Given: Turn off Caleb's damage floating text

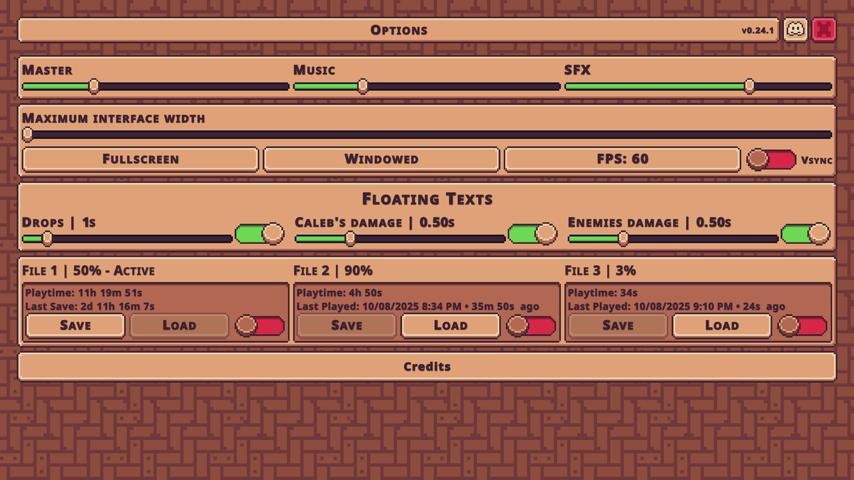Looking at the screenshot, I should point(533,234).
